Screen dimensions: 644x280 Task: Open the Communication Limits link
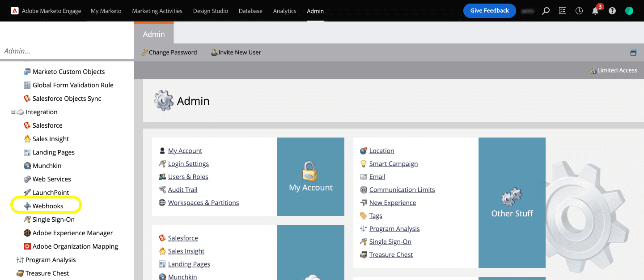pyautogui.click(x=402, y=190)
